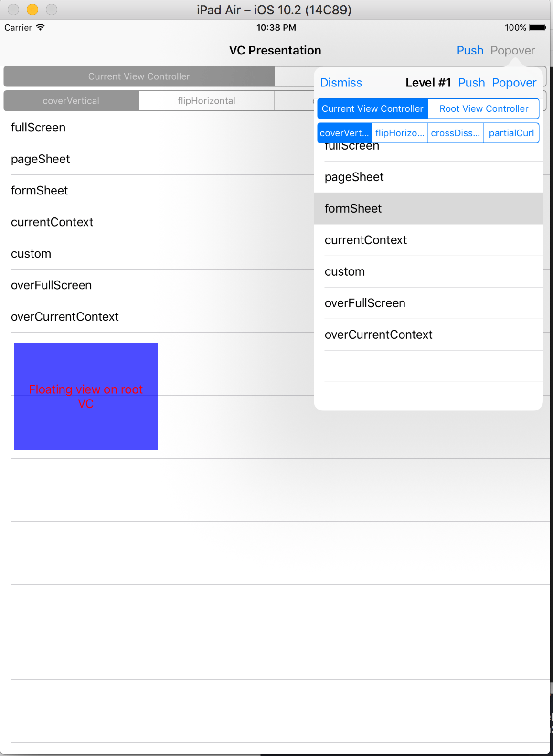Click the battery status icon
The image size is (553, 756).
coord(537,28)
